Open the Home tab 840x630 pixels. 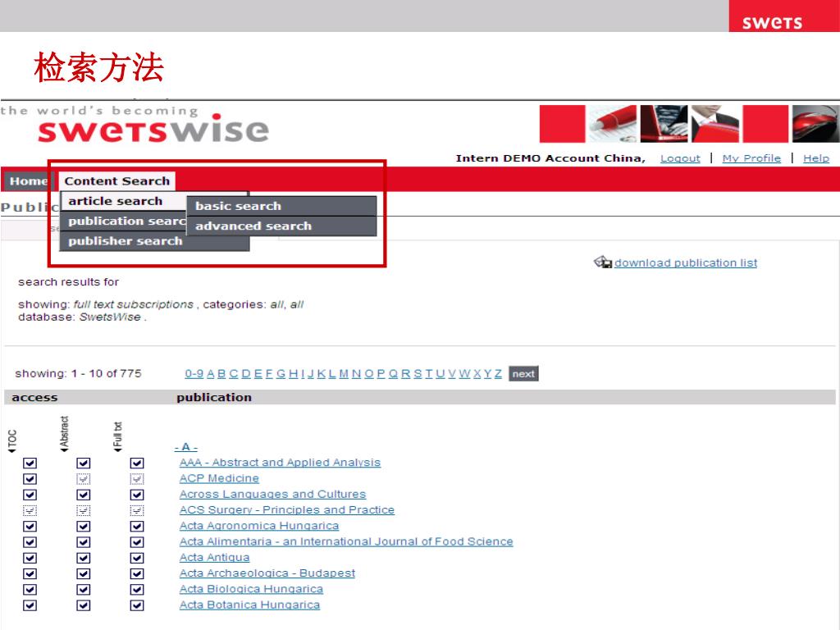[x=28, y=181]
